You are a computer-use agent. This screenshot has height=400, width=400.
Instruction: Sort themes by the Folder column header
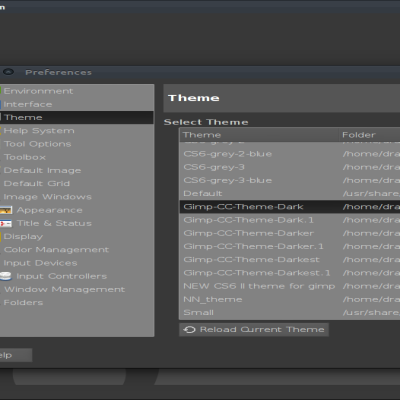(x=370, y=135)
